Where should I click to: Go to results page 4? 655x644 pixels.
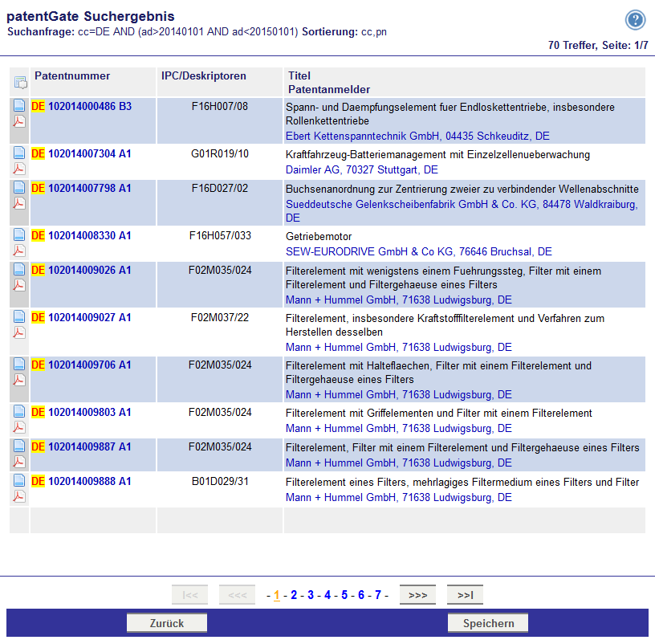tap(327, 595)
